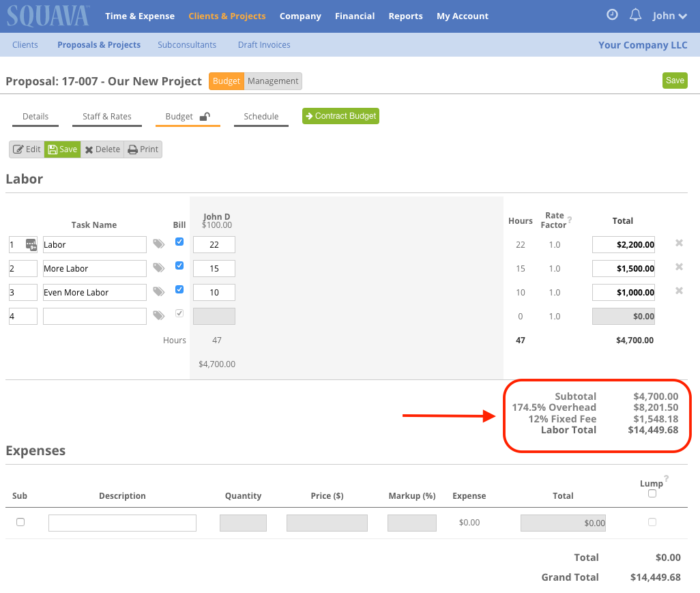Open Clients & Projects menu

tap(227, 16)
